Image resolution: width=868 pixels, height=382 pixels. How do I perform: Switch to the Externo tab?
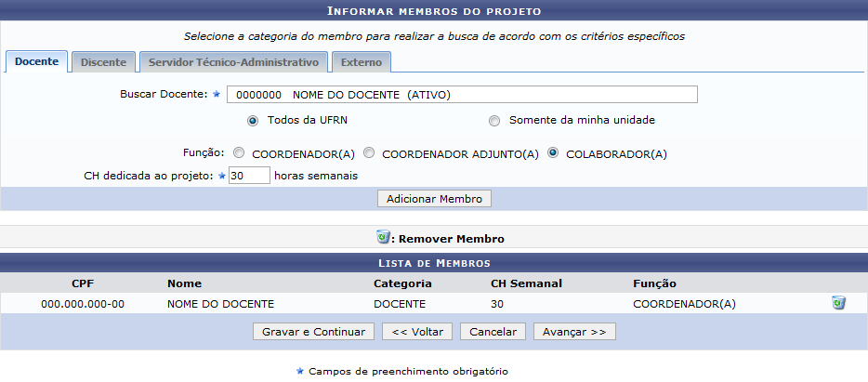point(362,62)
